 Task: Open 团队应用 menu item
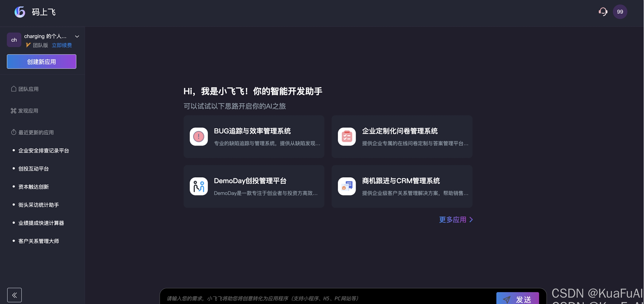(x=25, y=89)
